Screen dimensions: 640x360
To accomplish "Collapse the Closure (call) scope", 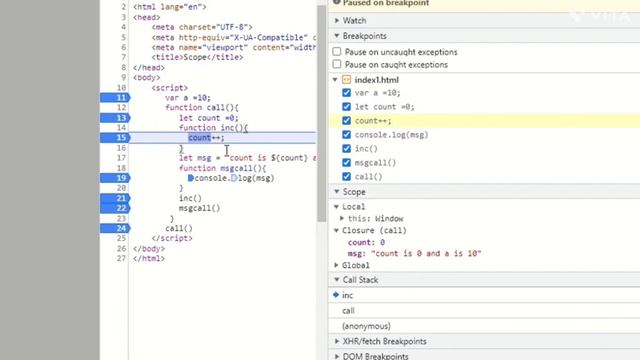I will 336,230.
